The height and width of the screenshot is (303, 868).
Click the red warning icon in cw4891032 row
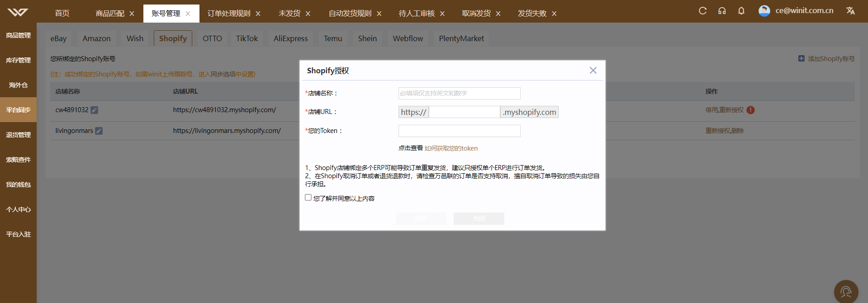750,110
